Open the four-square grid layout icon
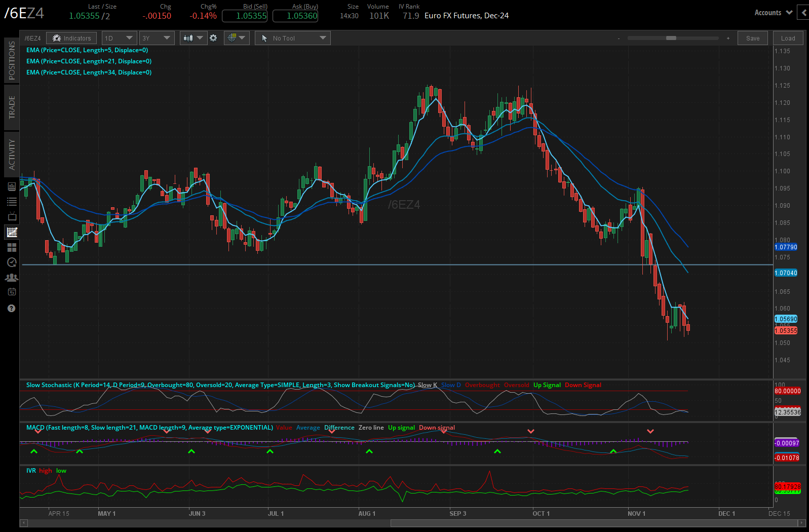The image size is (809, 532). pos(12,247)
